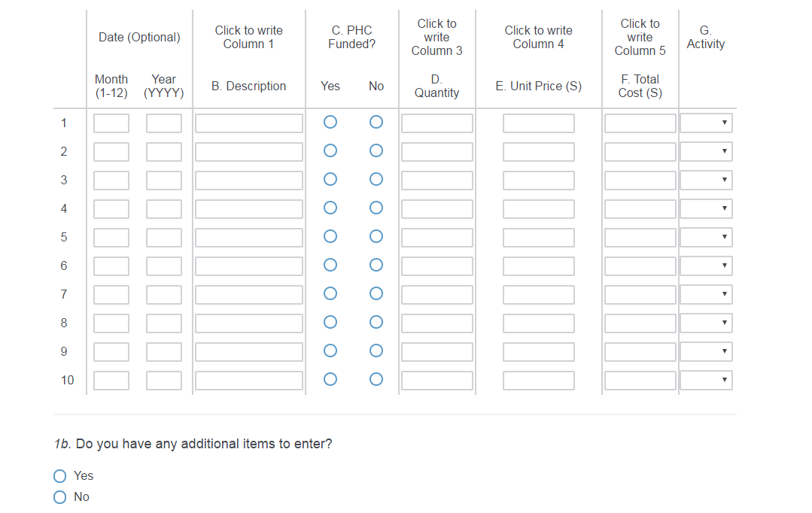Select No for PHC Funded in row 3

[x=376, y=179]
